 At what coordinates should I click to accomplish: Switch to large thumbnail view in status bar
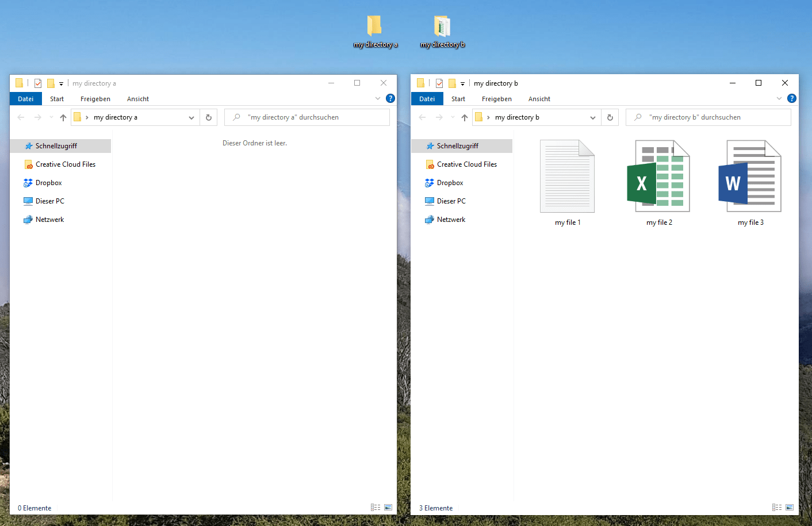tap(388, 507)
